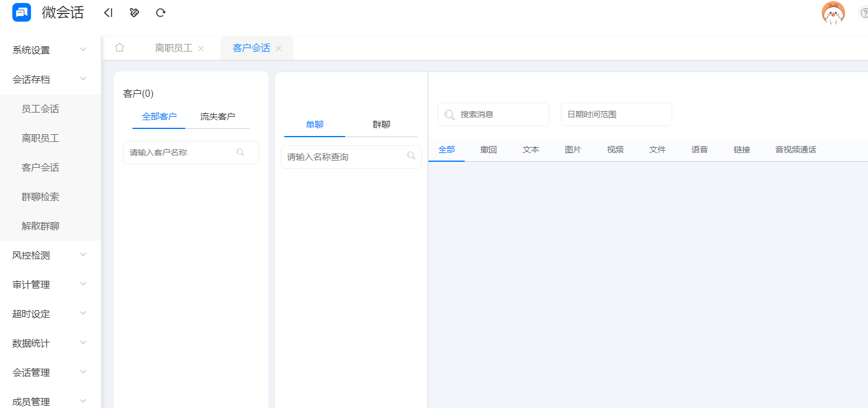The width and height of the screenshot is (868, 408).
Task: Click the 微会话 app logo icon
Action: (21, 12)
